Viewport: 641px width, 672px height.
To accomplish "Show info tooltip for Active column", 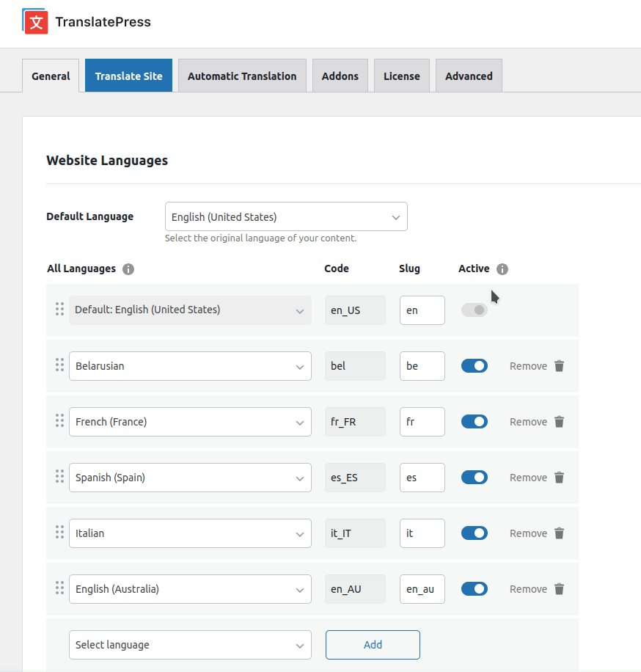I will (x=502, y=269).
